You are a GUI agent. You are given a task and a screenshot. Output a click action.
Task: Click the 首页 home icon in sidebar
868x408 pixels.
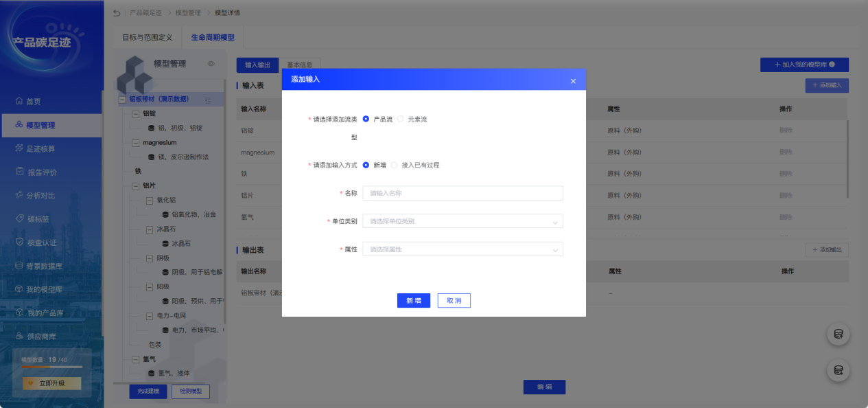[19, 101]
